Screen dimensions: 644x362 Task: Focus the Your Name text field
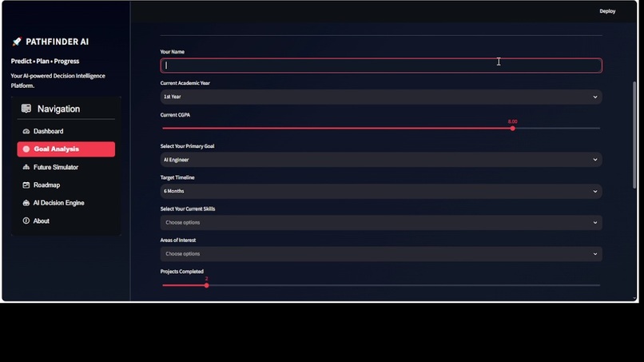point(381,66)
